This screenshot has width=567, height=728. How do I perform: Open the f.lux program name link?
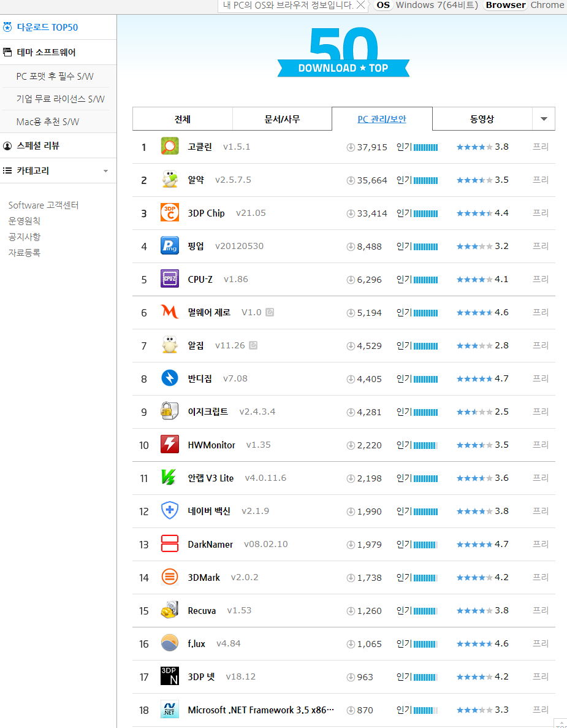point(196,643)
